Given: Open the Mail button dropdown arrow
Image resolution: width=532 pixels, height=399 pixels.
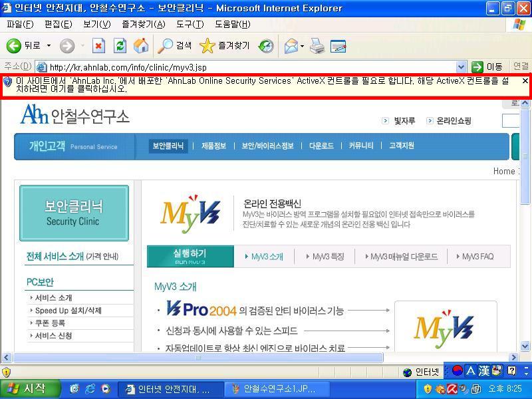Looking at the screenshot, I should pyautogui.click(x=302, y=46).
